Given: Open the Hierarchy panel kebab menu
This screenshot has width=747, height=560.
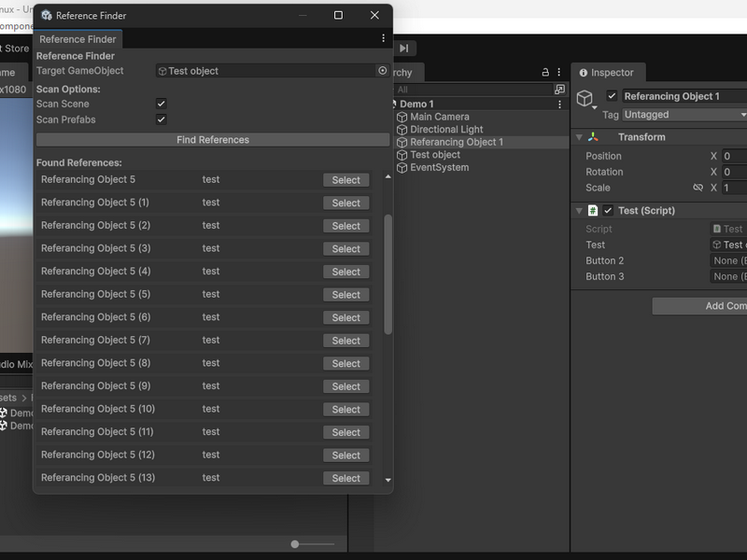Looking at the screenshot, I should (558, 73).
